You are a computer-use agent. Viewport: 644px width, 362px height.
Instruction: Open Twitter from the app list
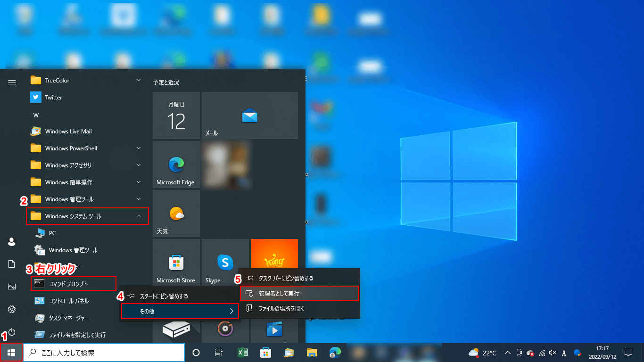click(x=87, y=97)
